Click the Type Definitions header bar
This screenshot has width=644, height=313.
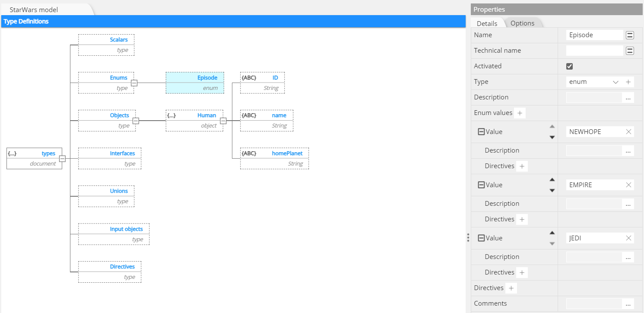click(233, 21)
